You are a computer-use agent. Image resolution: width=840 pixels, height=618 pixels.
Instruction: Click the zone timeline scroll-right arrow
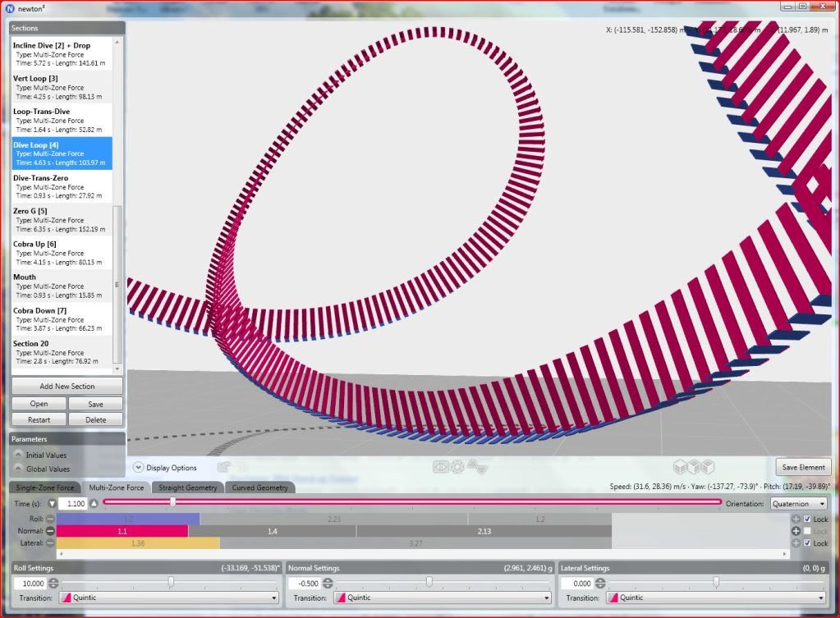click(785, 554)
